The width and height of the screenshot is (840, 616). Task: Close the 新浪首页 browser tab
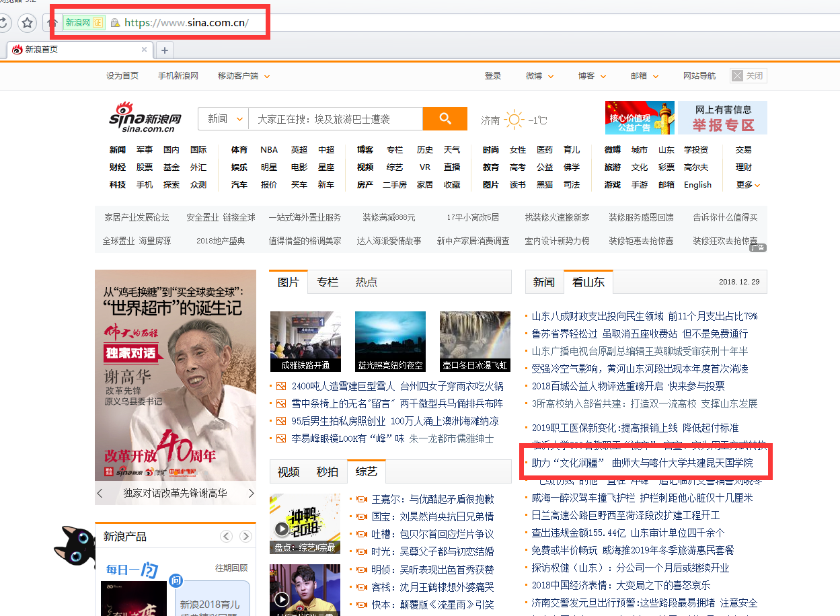coord(144,50)
